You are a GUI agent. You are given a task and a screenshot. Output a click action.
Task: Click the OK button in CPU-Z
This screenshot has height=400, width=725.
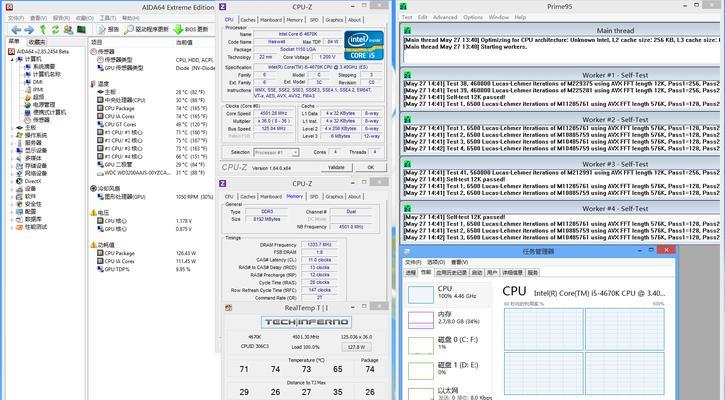pyautogui.click(x=371, y=167)
